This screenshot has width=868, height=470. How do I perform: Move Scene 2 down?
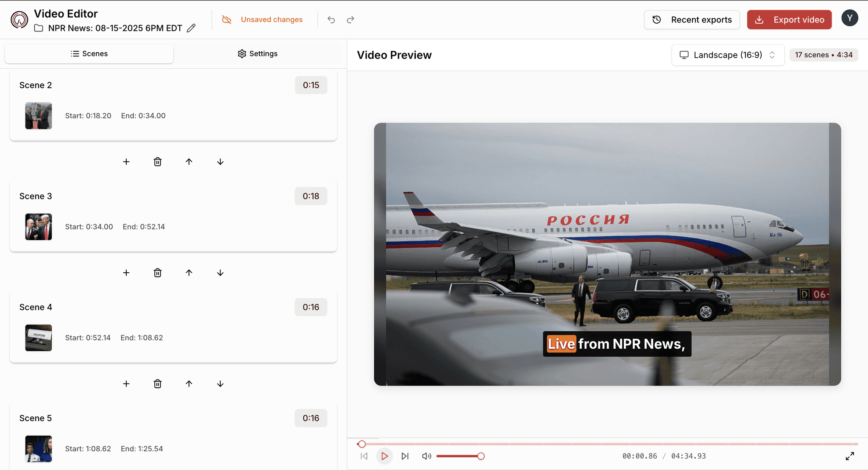coord(220,162)
